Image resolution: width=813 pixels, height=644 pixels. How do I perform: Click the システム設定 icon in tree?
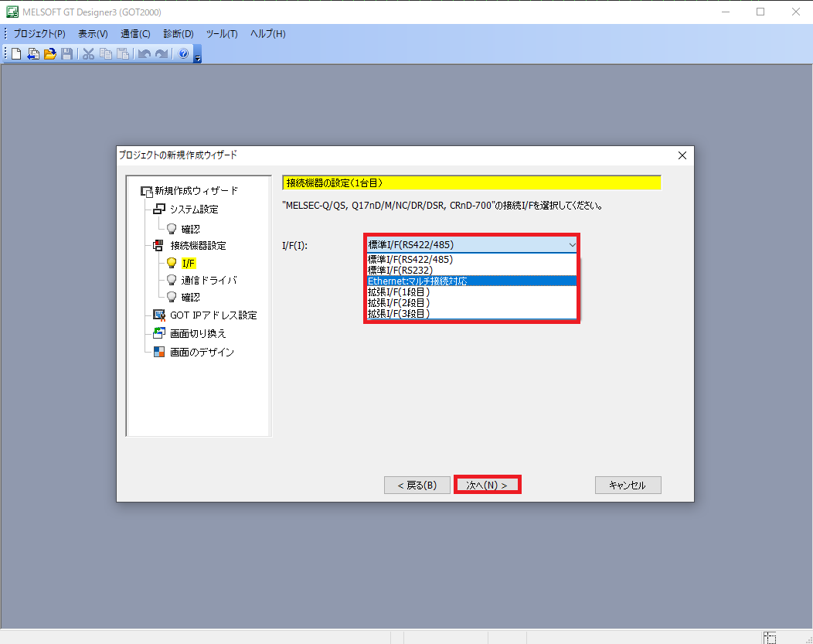point(159,210)
